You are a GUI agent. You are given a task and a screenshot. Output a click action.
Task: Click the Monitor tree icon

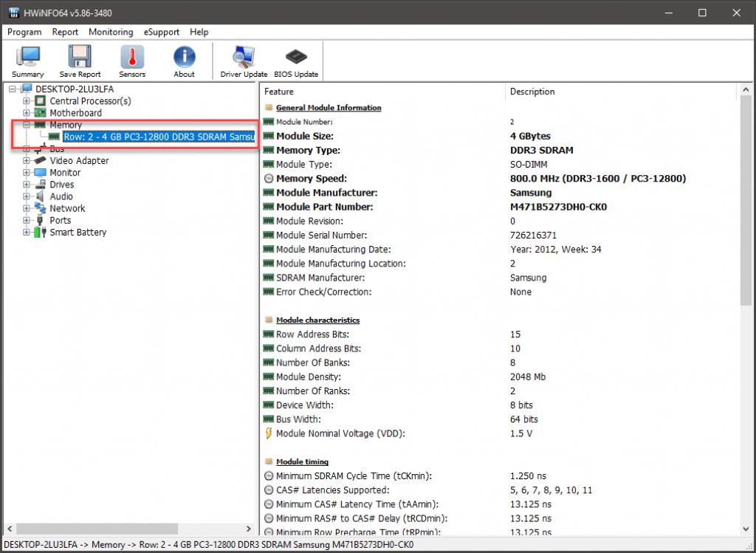(x=41, y=173)
